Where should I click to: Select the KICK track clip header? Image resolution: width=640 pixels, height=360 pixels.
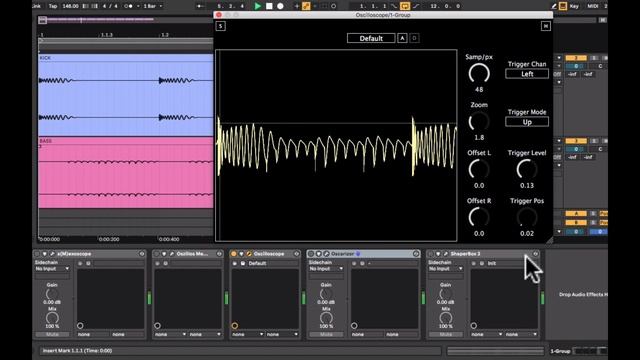coord(126,58)
